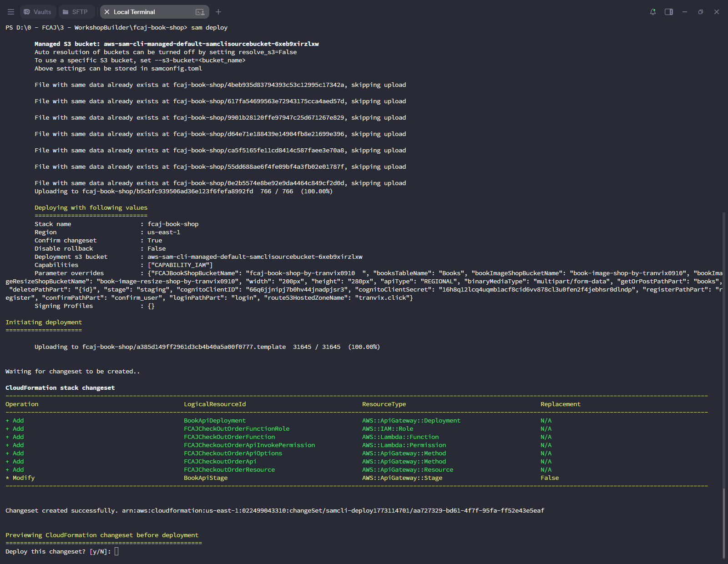Screen dimensions: 728x564
Task: Click '* Modify' operation entry
Action: [20, 478]
